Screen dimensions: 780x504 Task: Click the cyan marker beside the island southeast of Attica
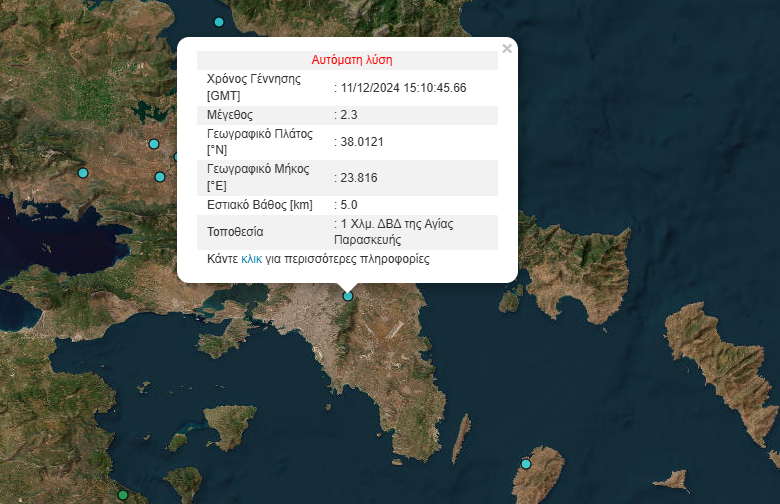(x=526, y=463)
